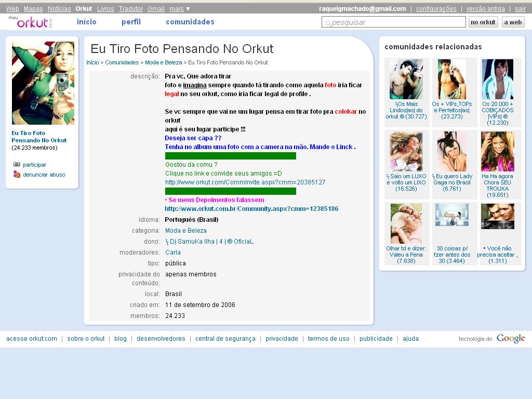
Task: Click Início in the breadcrumb
Action: (92, 62)
